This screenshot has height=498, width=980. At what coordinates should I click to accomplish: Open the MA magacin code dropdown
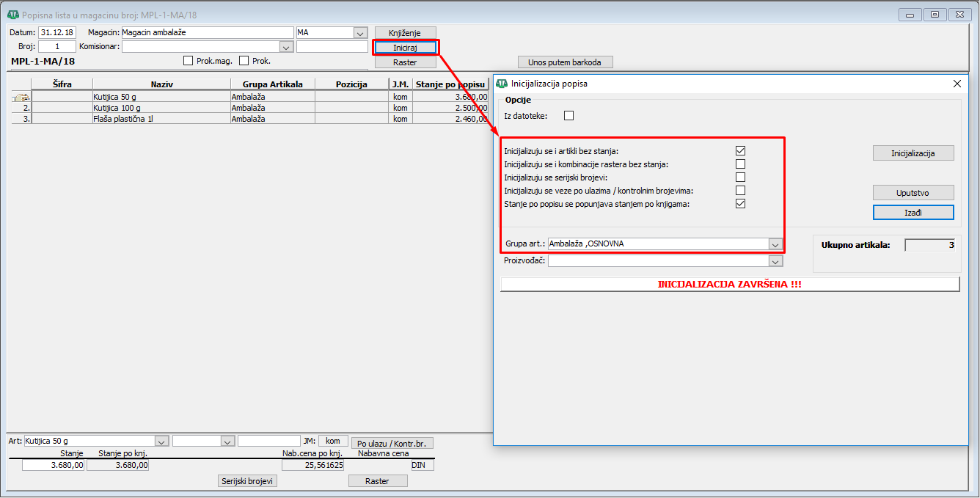point(359,33)
